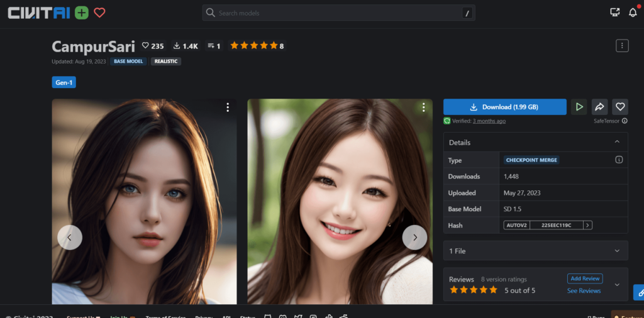The height and width of the screenshot is (318, 644).
Task: Toggle like with heart button beside share
Action: pos(620,107)
